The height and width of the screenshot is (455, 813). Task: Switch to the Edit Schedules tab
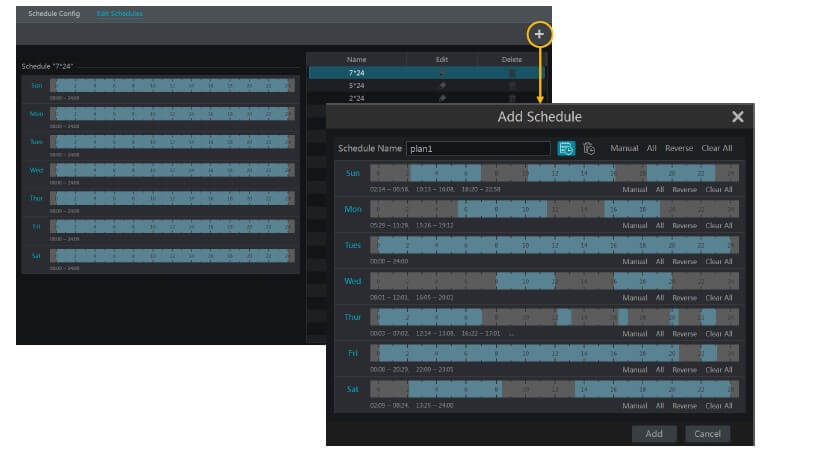[x=119, y=13]
